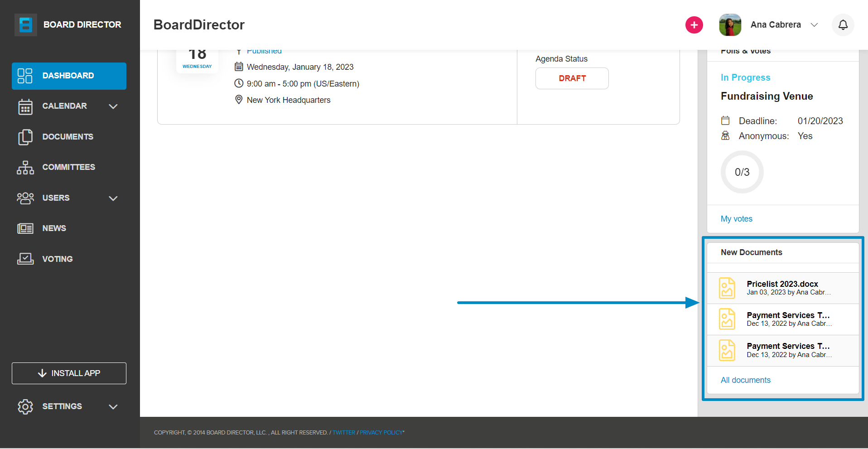Open the My votes link
868x449 pixels.
pyautogui.click(x=736, y=219)
